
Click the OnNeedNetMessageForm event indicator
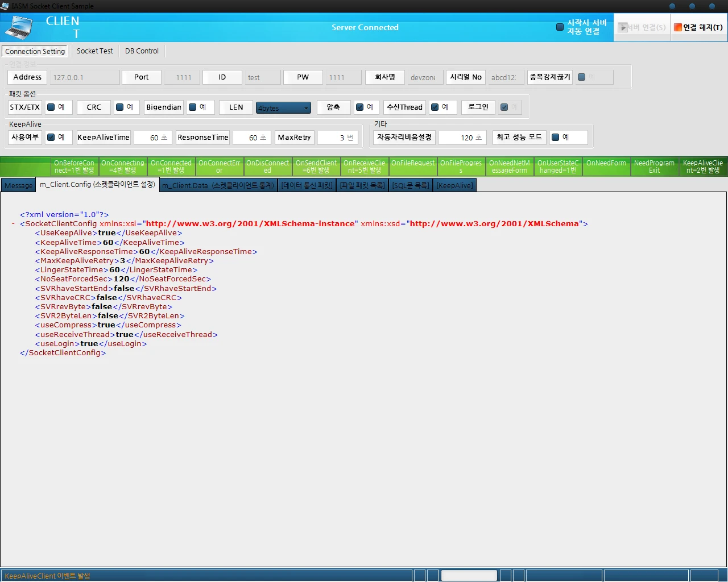pyautogui.click(x=510, y=167)
